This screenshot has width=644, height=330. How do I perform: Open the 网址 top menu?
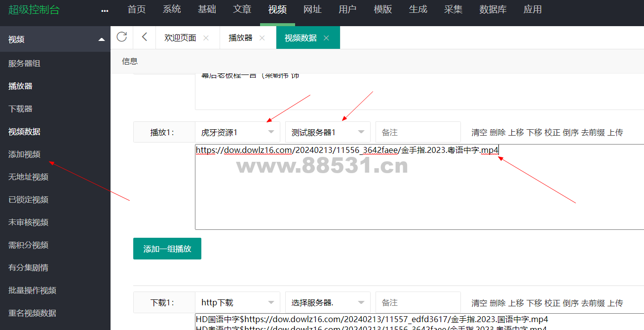click(x=312, y=9)
